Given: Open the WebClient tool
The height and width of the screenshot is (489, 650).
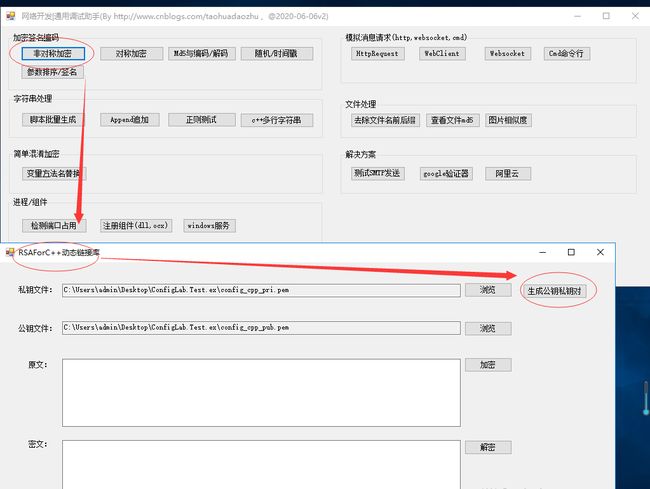Looking at the screenshot, I should click(x=442, y=53).
